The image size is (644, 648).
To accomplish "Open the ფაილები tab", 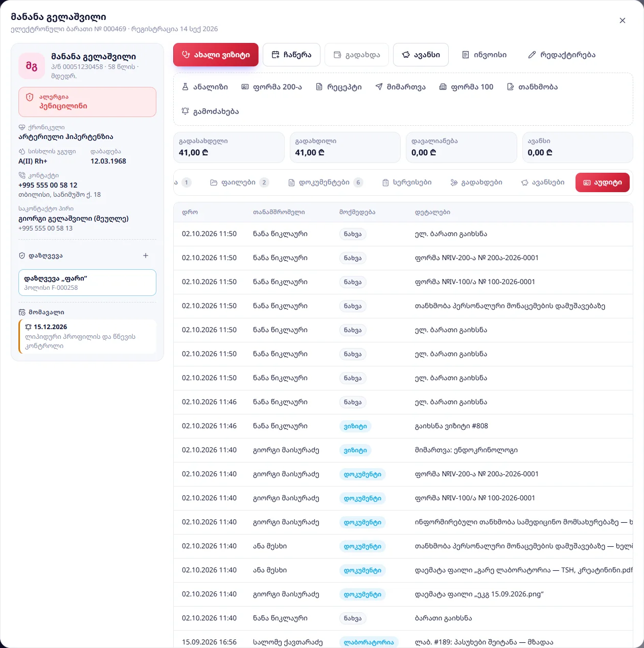I will click(240, 182).
